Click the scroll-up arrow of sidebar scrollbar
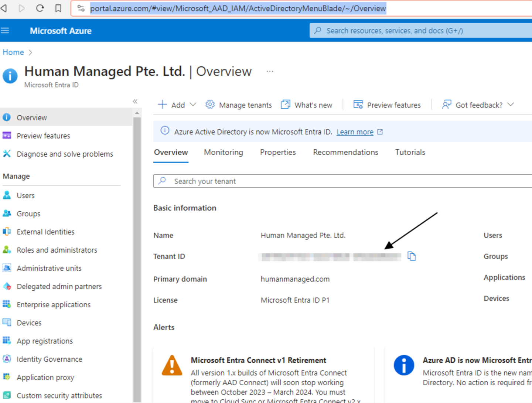 tap(137, 113)
